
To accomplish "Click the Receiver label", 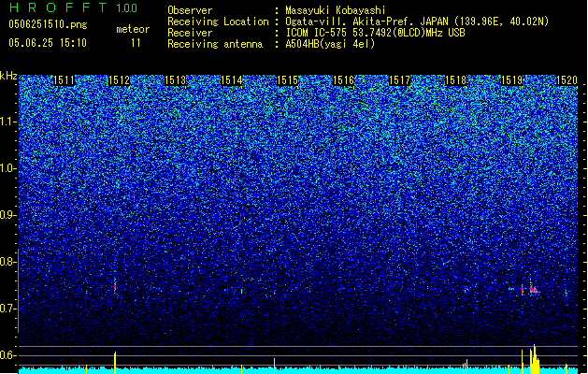I will coord(190,33).
